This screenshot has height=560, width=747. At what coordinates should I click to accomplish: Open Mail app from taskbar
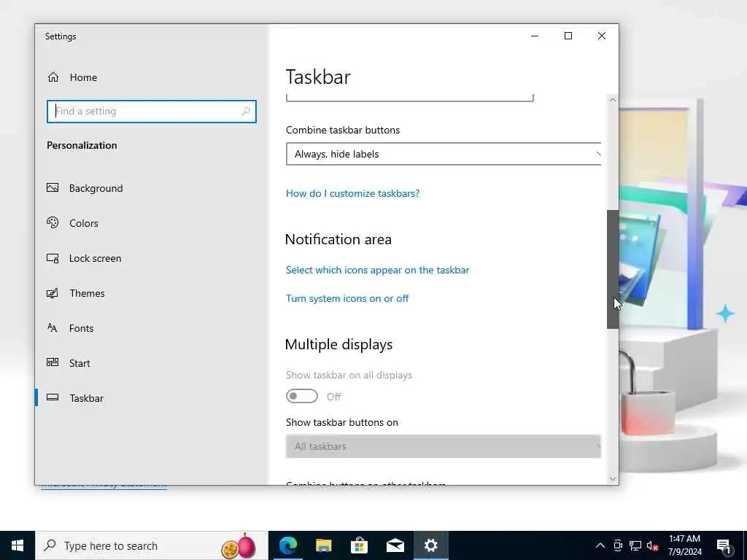point(395,545)
